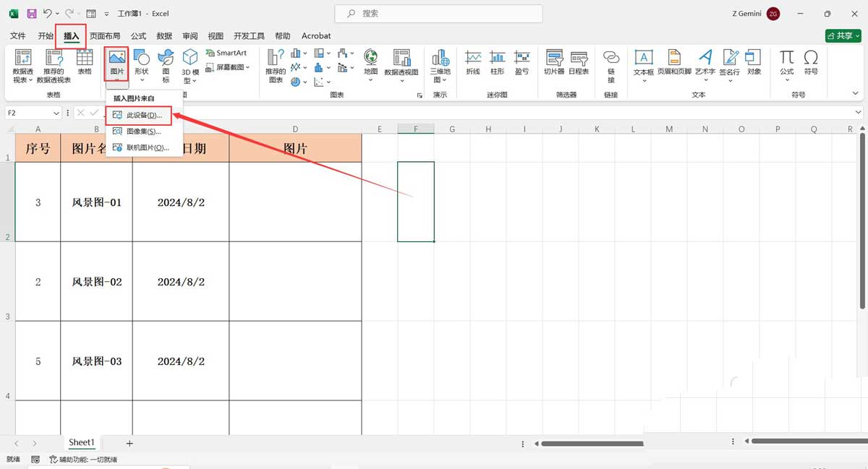The width and height of the screenshot is (868, 469).
Task: Click the 日程表 timeline icon
Action: click(x=579, y=58)
